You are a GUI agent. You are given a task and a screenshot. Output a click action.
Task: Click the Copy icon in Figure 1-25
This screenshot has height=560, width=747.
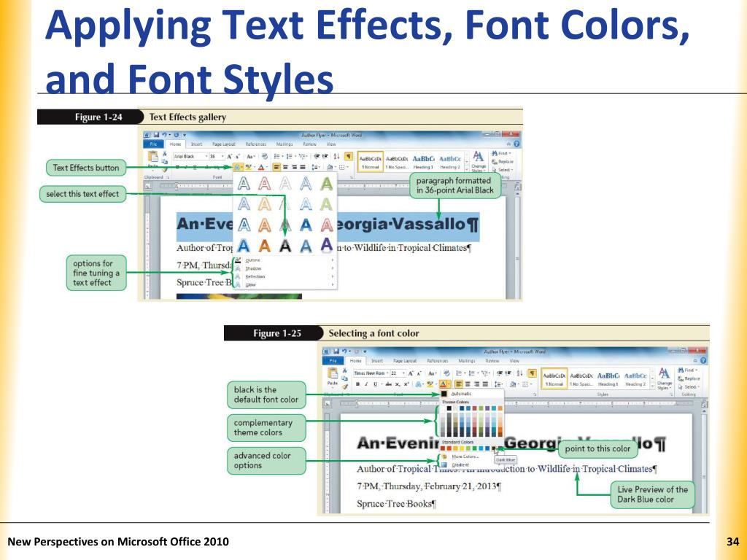pos(344,378)
